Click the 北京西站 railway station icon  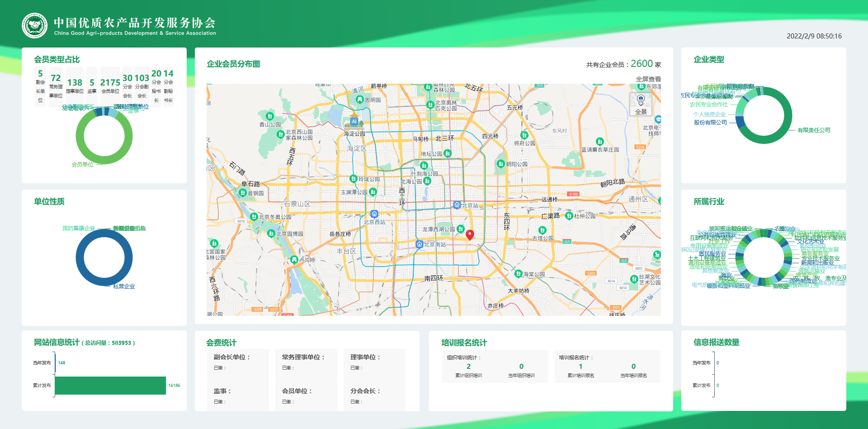coord(374,214)
